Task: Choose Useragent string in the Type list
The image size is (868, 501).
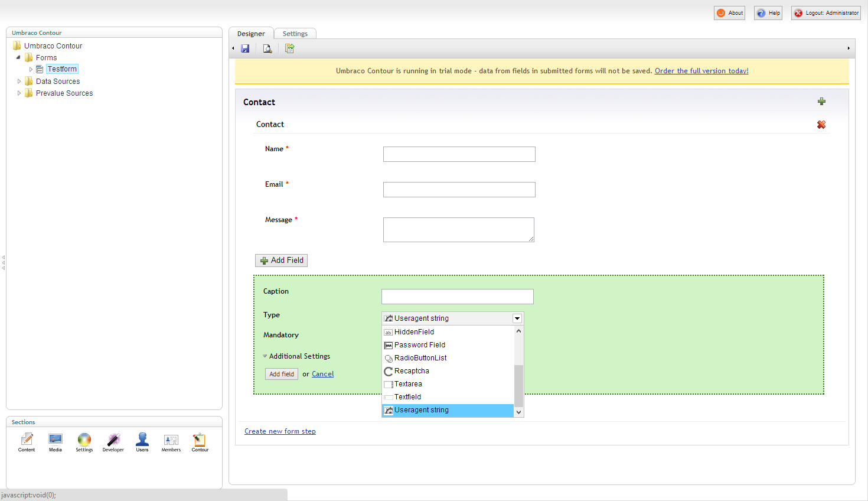Action: coord(448,410)
